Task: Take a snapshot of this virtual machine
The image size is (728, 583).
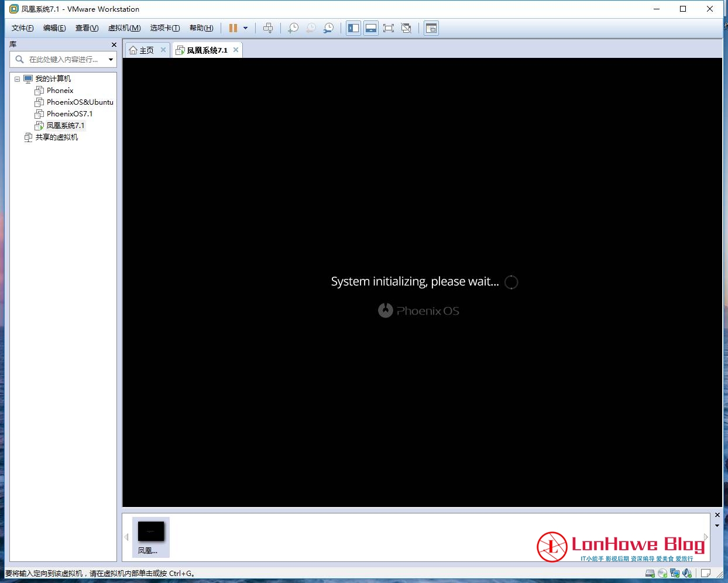Action: tap(293, 28)
